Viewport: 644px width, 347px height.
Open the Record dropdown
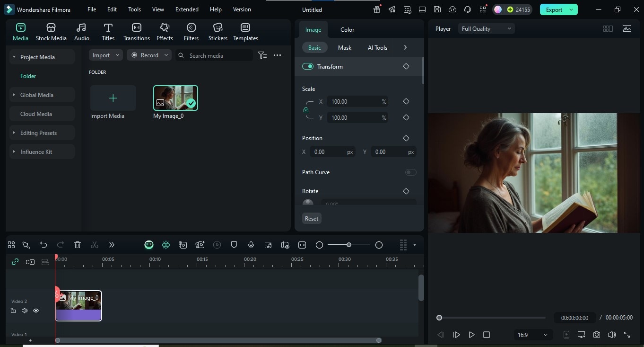(x=149, y=55)
